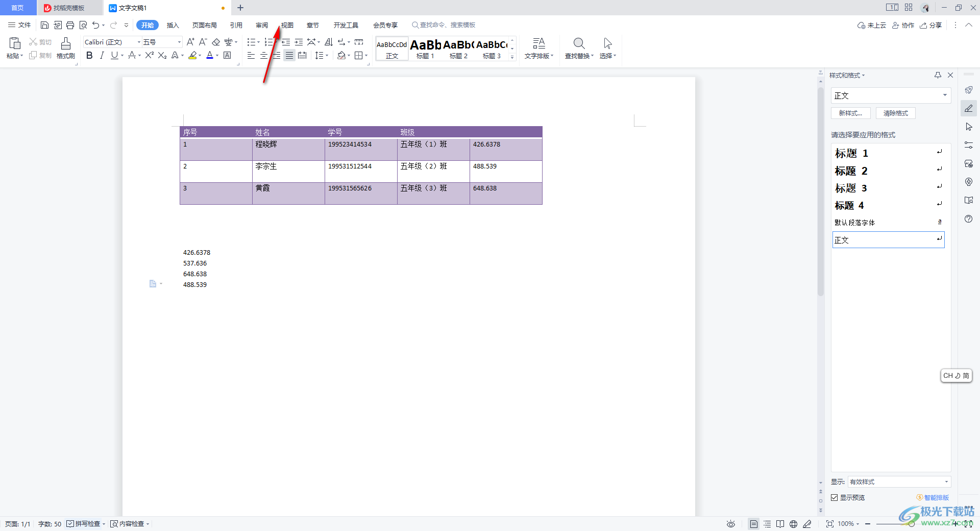Switch to Outline view in status bar
This screenshot has height=531, width=980.
[767, 524]
